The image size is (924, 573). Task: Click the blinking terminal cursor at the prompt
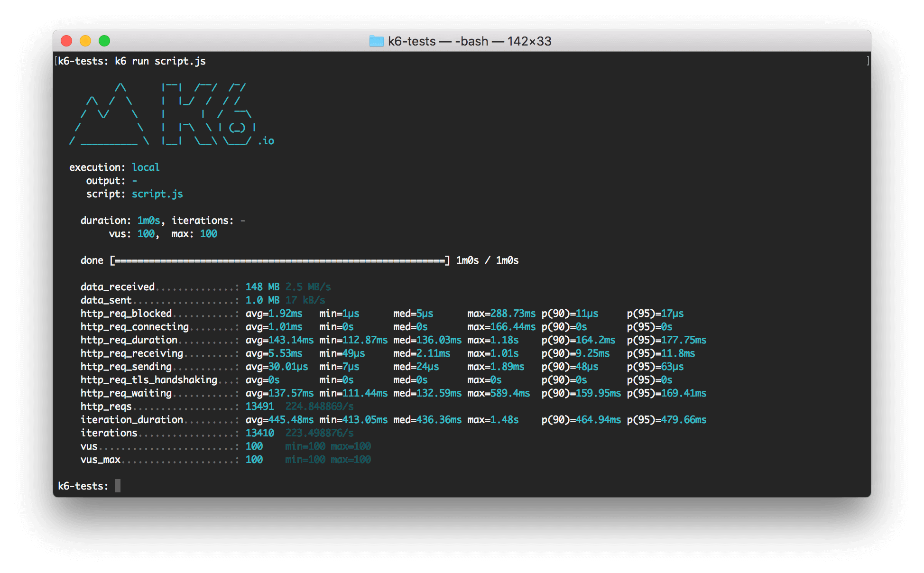pyautogui.click(x=117, y=485)
